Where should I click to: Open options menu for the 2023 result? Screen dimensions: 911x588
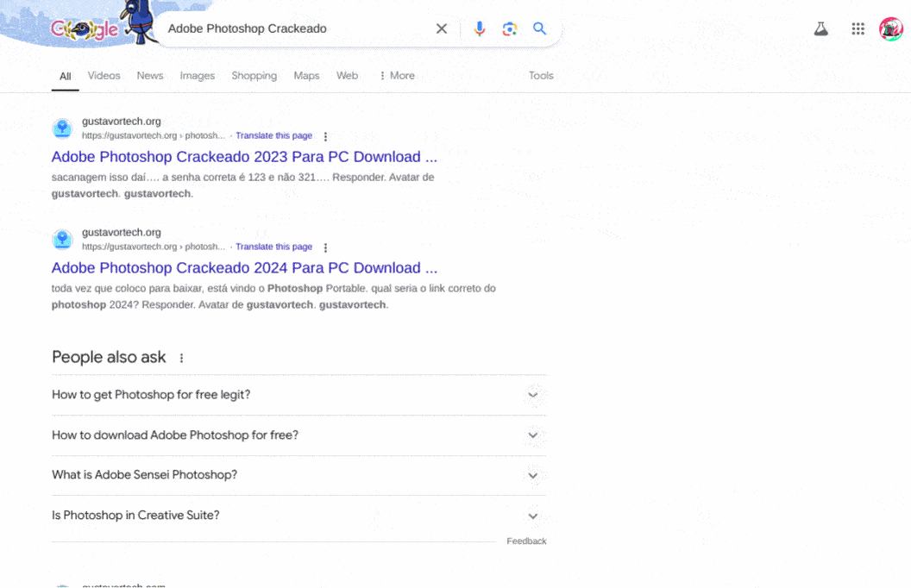click(x=325, y=136)
